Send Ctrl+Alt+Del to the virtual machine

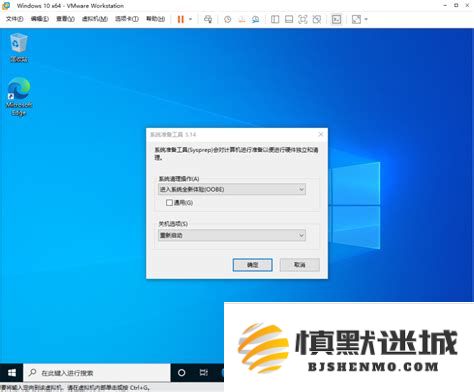tap(208, 19)
